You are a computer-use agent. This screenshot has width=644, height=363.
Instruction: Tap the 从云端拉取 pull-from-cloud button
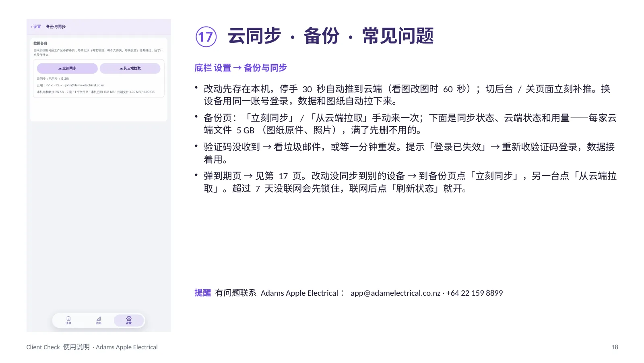coord(130,68)
